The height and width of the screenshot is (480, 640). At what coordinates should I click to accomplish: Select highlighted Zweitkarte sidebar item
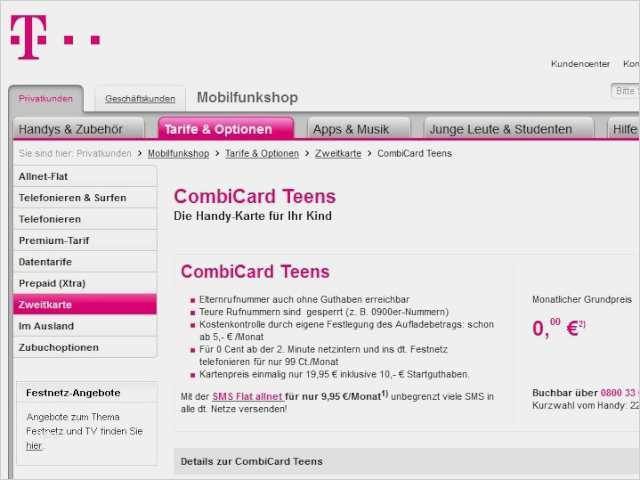pos(85,304)
